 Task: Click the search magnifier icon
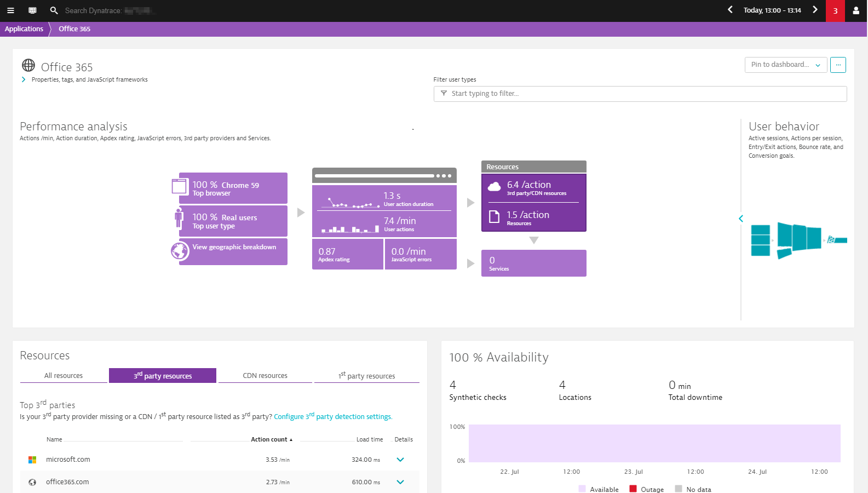54,10
